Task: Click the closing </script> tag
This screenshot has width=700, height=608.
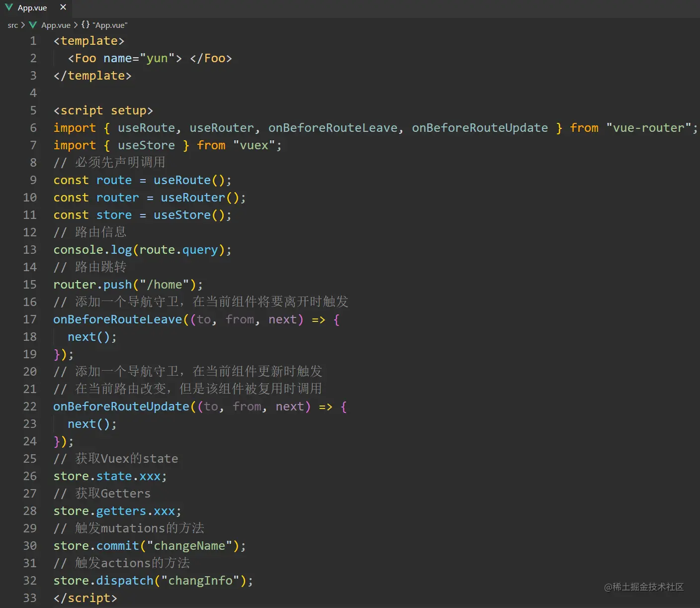Action: coord(85,598)
